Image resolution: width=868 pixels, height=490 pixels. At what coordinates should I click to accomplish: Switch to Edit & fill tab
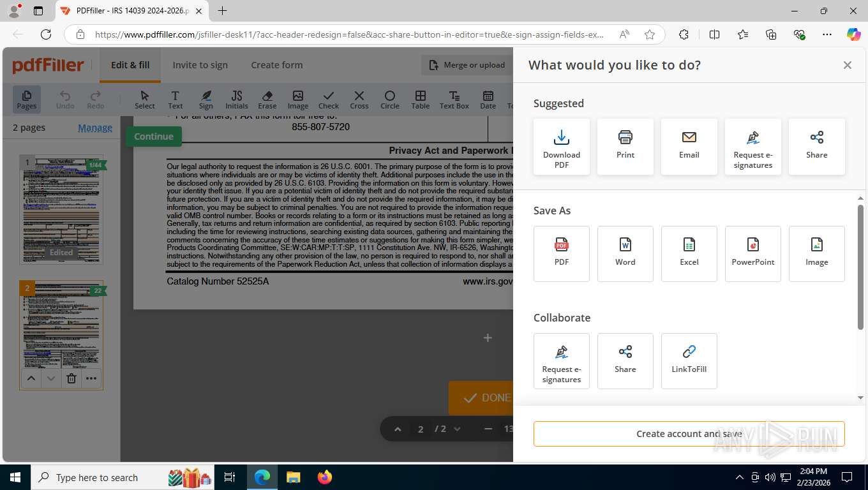point(130,65)
